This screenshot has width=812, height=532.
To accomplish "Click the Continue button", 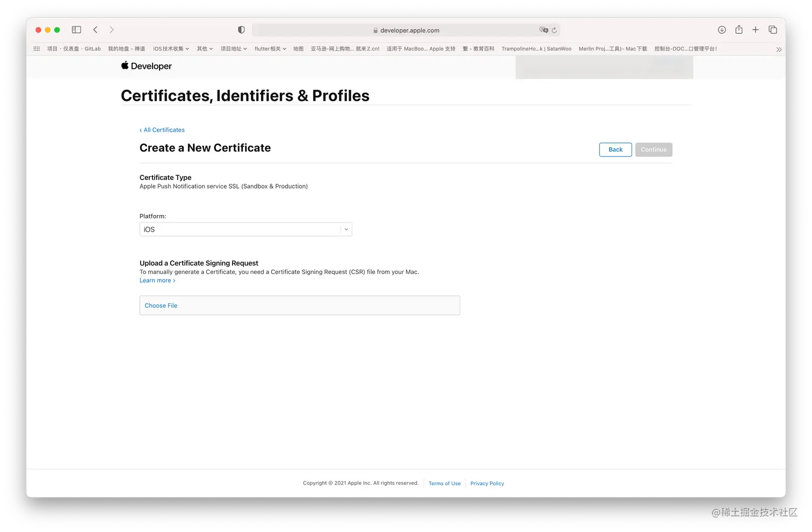I will click(654, 149).
